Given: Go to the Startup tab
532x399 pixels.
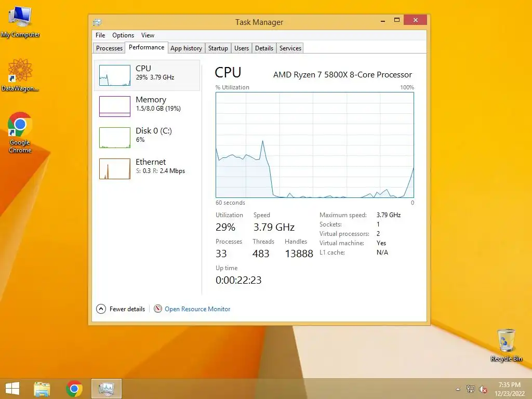Looking at the screenshot, I should click(x=218, y=48).
